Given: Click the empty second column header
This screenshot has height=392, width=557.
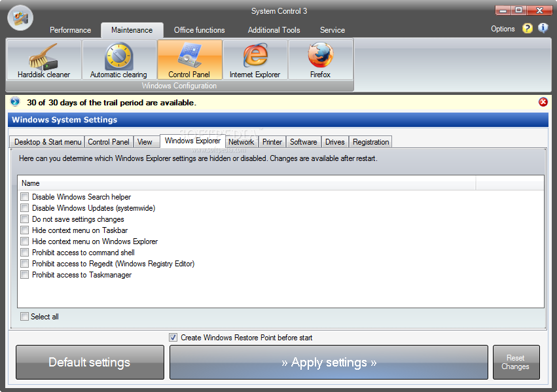Looking at the screenshot, I should coord(510,183).
